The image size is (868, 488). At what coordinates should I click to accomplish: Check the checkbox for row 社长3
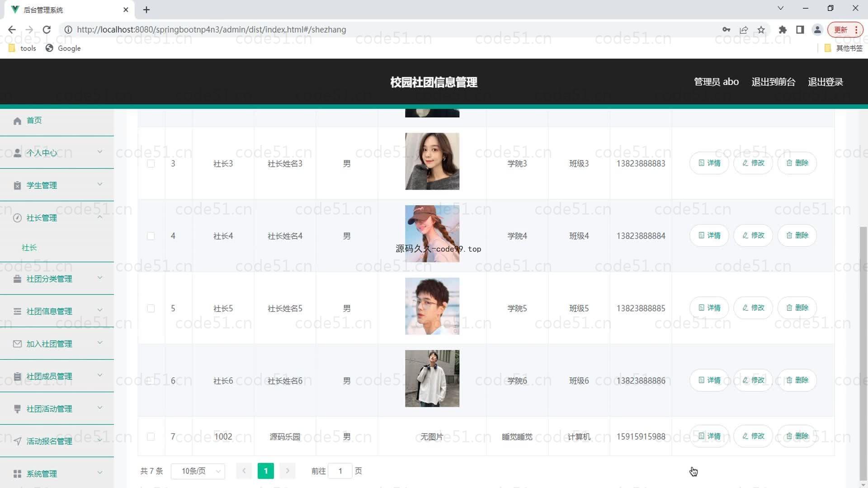click(x=151, y=164)
